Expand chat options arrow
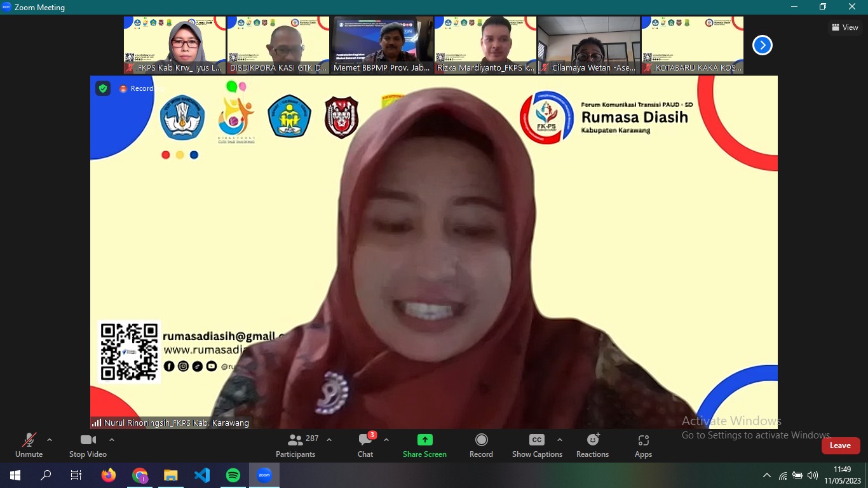This screenshot has height=488, width=868. pos(386,440)
